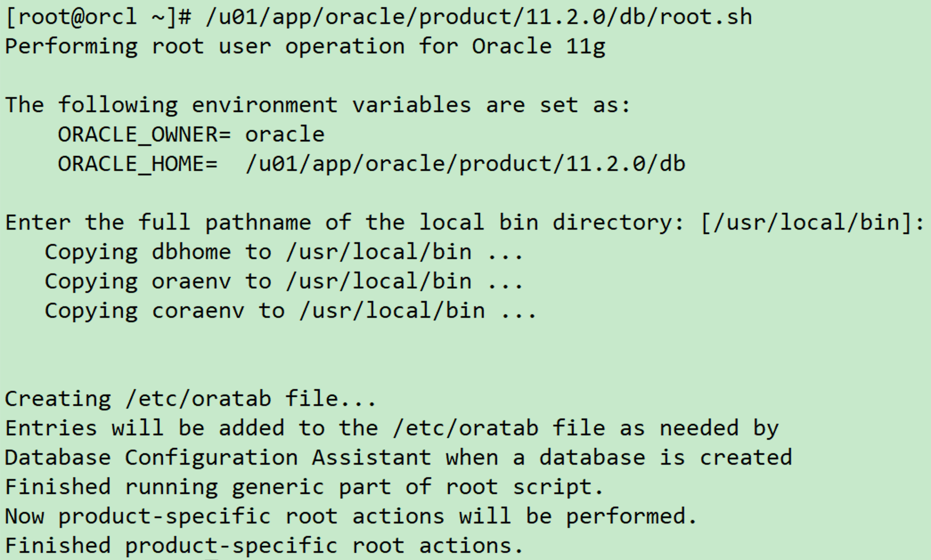
Task: Click the 'Copying dbhome' output line
Action: pyautogui.click(x=284, y=252)
